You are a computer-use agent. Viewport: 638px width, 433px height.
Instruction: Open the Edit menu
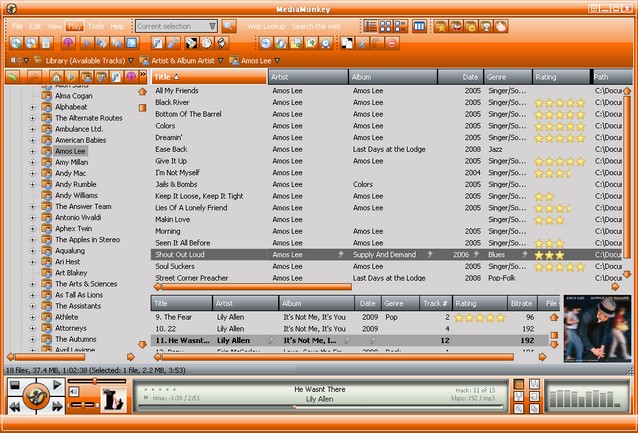[35, 26]
